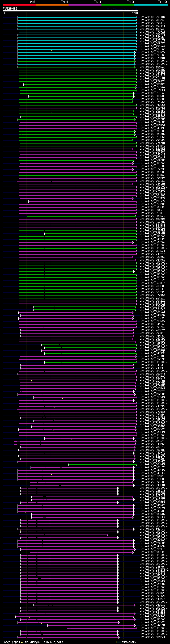Click the cyan alignment bar for Q9FJD4
The image size is (170, 644).
77,17
